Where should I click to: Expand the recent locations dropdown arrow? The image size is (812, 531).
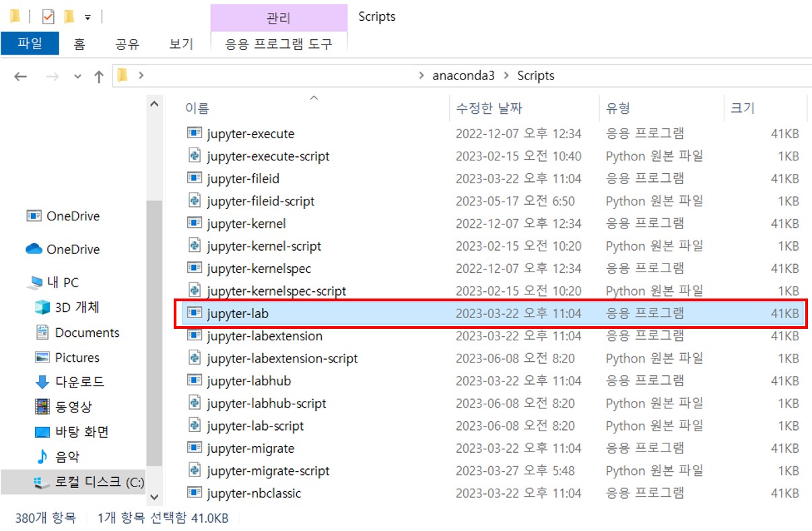point(77,76)
